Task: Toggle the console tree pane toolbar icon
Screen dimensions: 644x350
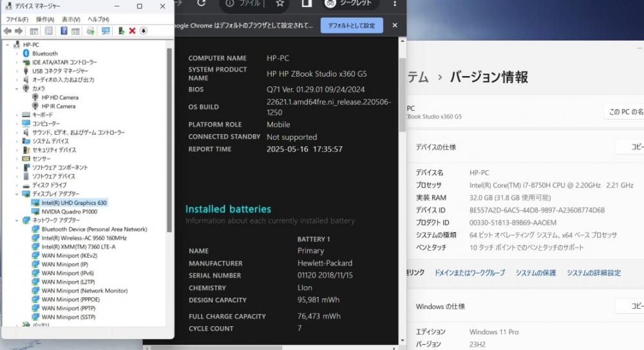Action: point(34,31)
